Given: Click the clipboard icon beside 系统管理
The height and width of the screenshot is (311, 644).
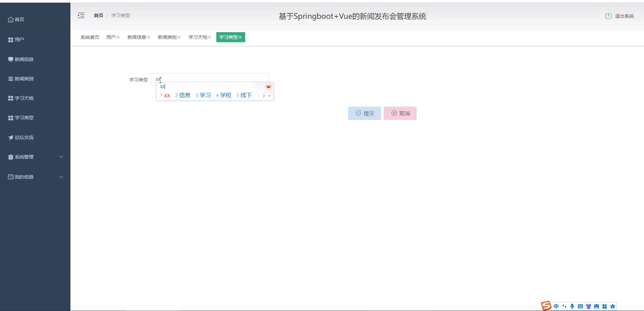Looking at the screenshot, I should click(x=11, y=157).
